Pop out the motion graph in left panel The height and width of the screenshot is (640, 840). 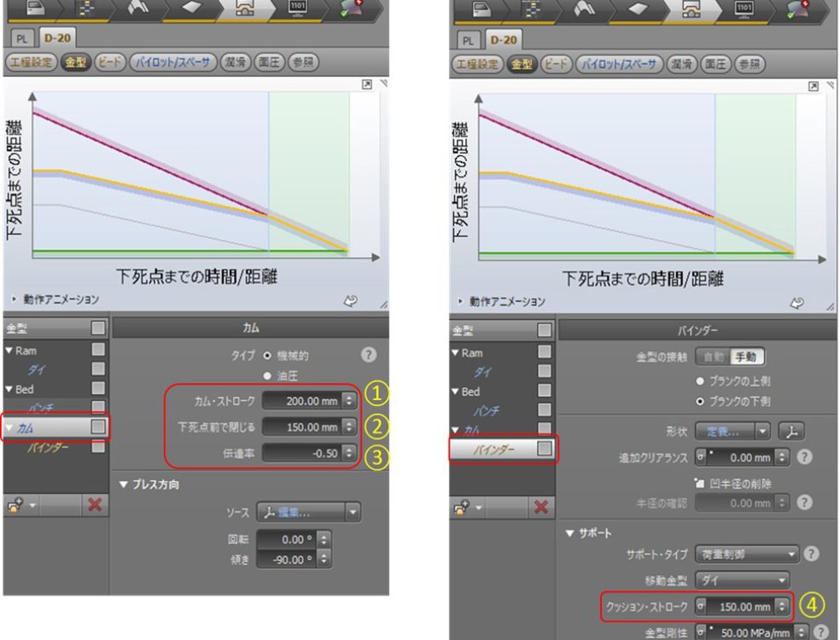[x=367, y=84]
